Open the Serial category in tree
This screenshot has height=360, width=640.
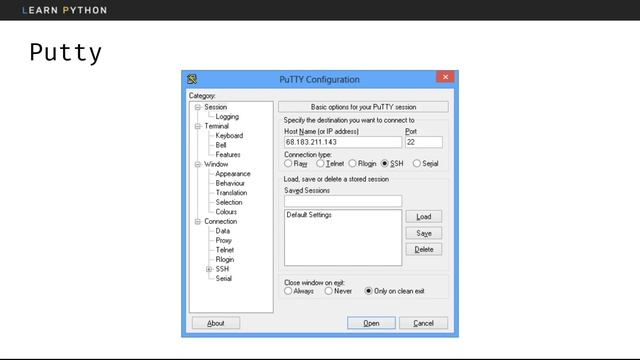[223, 278]
